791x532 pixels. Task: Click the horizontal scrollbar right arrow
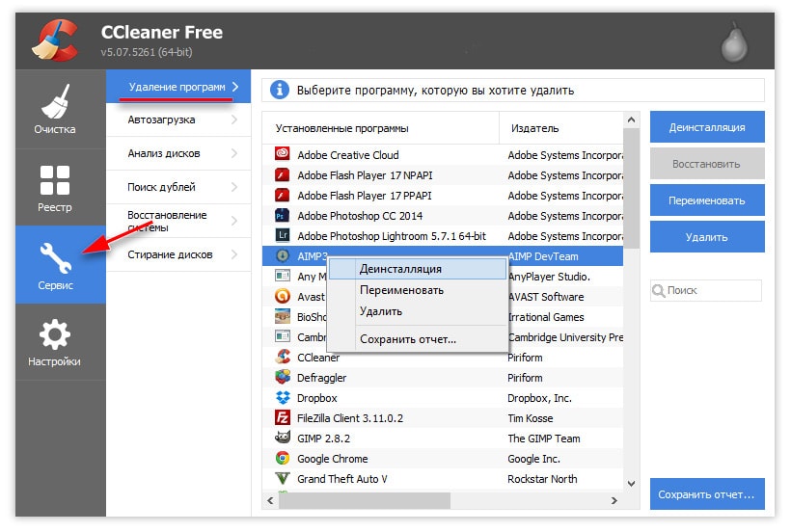point(614,500)
